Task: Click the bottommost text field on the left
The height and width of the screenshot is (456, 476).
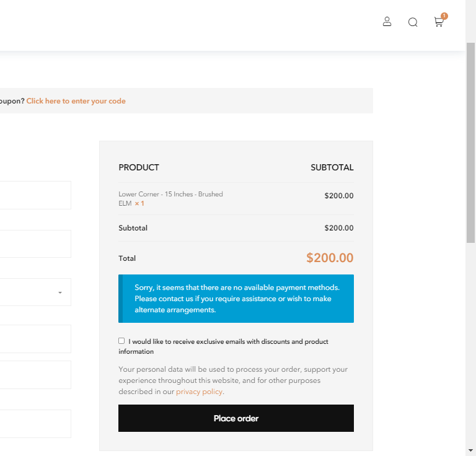Action: pos(35,424)
